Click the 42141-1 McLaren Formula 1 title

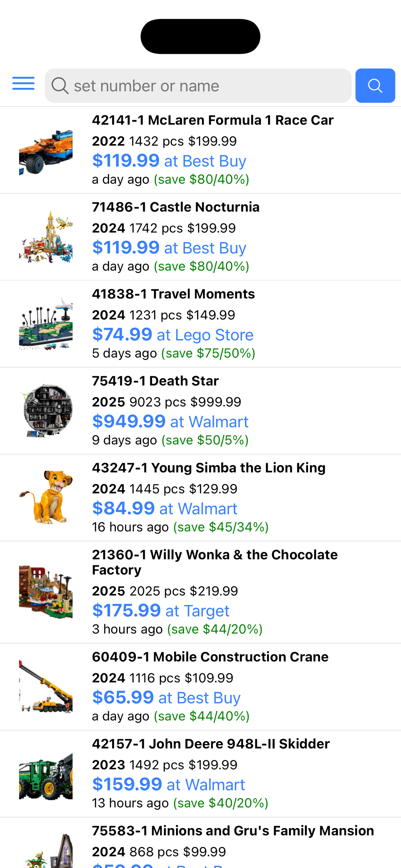[x=213, y=120]
